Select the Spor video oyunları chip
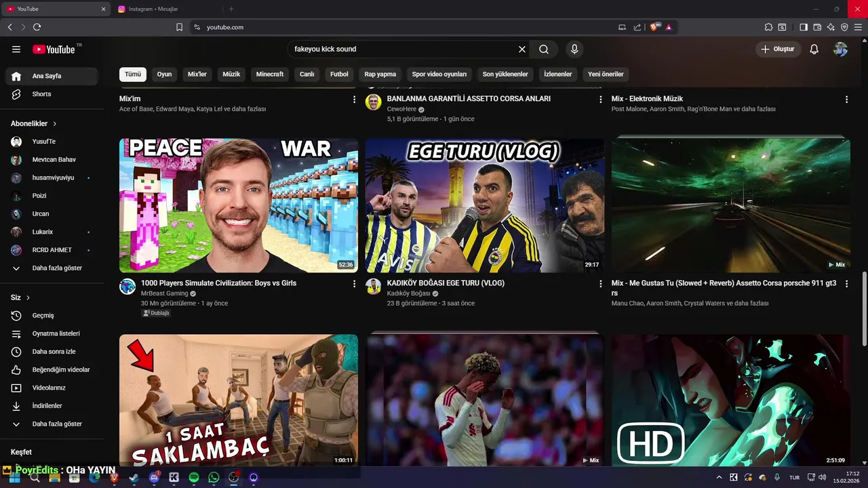Viewport: 868px width, 488px height. [439, 75]
